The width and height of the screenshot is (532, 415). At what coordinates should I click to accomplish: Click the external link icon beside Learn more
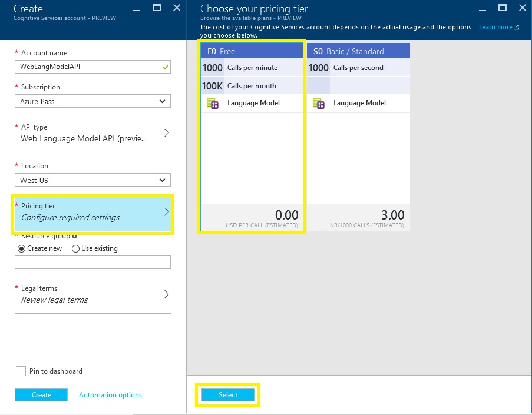click(x=517, y=27)
